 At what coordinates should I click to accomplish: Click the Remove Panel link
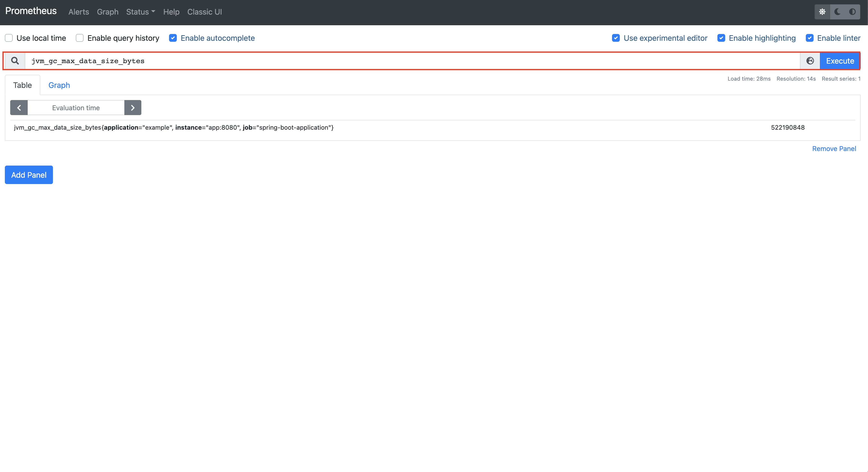(834, 149)
